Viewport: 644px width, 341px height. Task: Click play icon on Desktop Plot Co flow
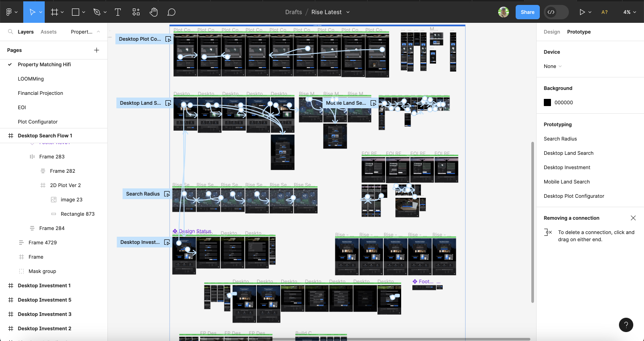(x=168, y=39)
